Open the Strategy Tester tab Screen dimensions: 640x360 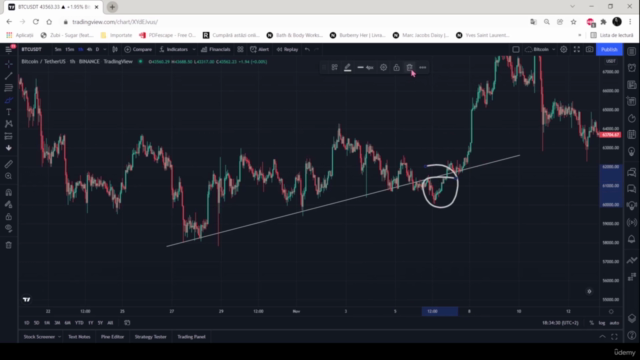click(x=151, y=337)
